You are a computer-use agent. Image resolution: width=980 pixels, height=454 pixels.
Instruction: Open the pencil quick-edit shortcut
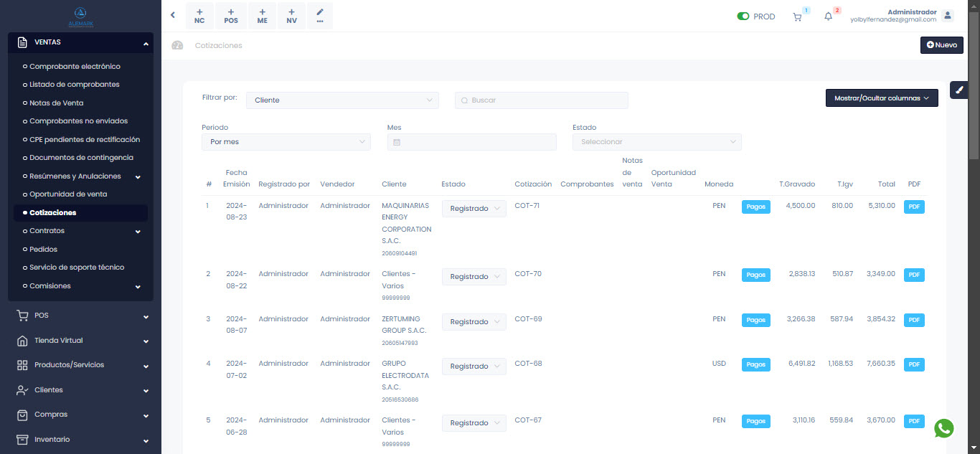(x=320, y=16)
